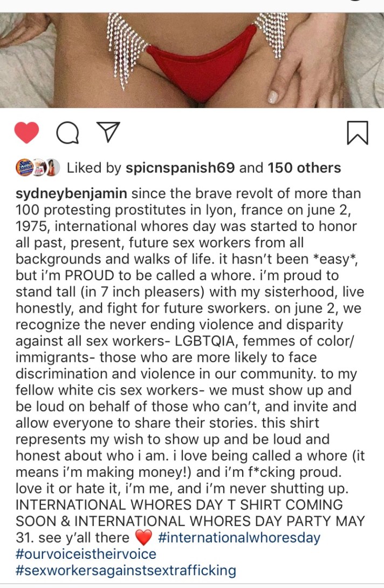The height and width of the screenshot is (588, 384).
Task: Tap the middle liker profile avatar
Action: tap(39, 167)
